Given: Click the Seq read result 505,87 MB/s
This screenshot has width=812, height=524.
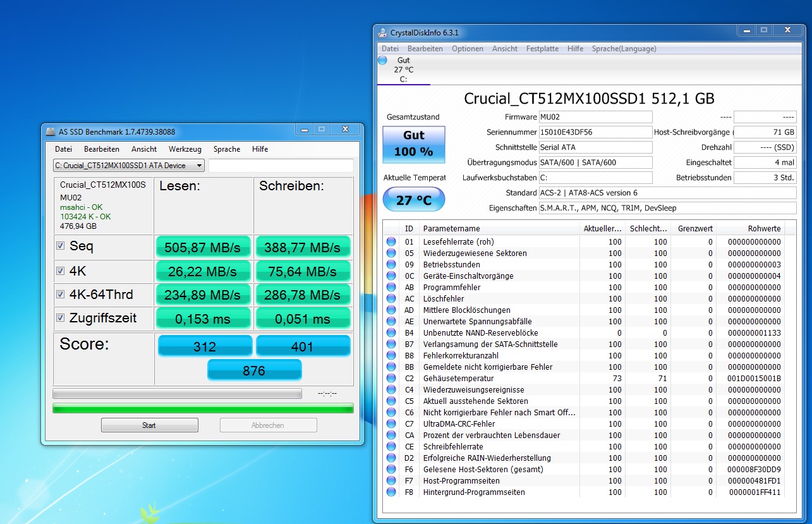Looking at the screenshot, I should [203, 247].
